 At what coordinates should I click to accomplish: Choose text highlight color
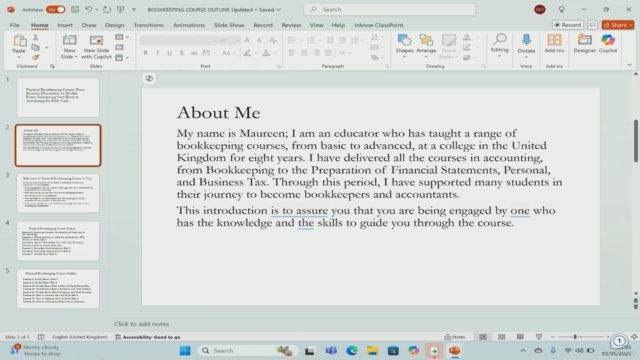click(247, 53)
